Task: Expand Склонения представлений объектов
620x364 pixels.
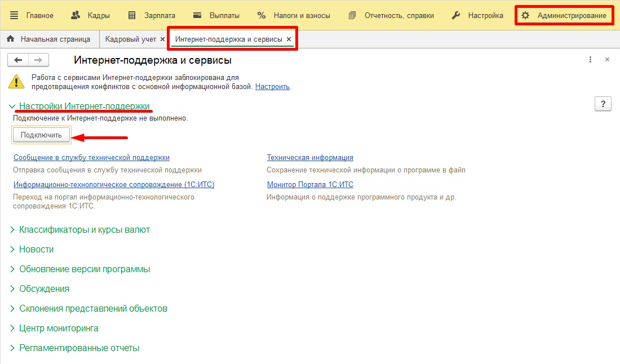Action: pos(94,309)
